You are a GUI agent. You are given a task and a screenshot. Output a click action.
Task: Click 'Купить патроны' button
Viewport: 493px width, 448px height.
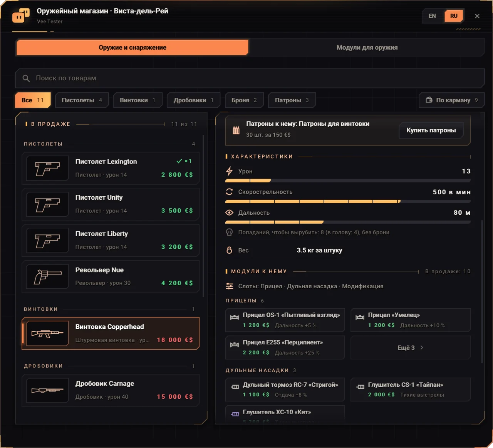[x=431, y=130]
